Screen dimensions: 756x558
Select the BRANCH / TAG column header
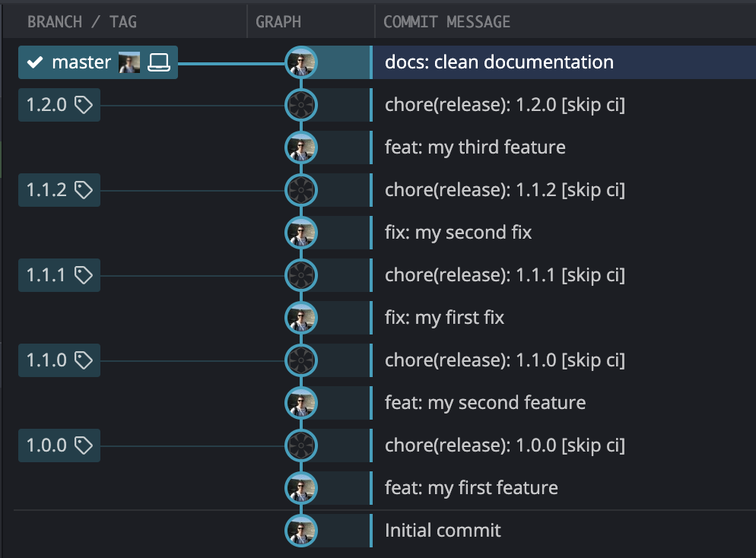point(82,22)
